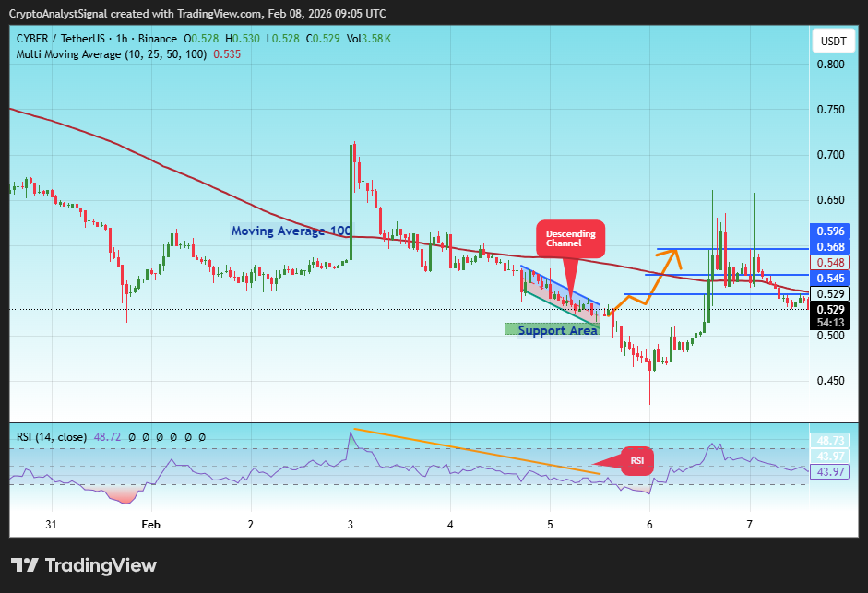Click the '6' date on time axis
868x593 pixels.
pyautogui.click(x=649, y=525)
